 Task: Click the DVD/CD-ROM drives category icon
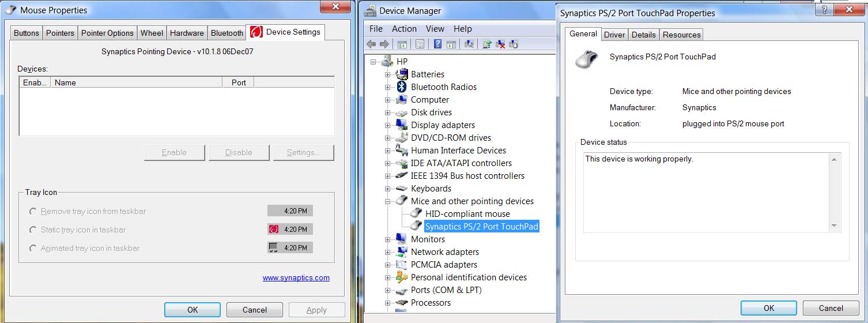402,137
